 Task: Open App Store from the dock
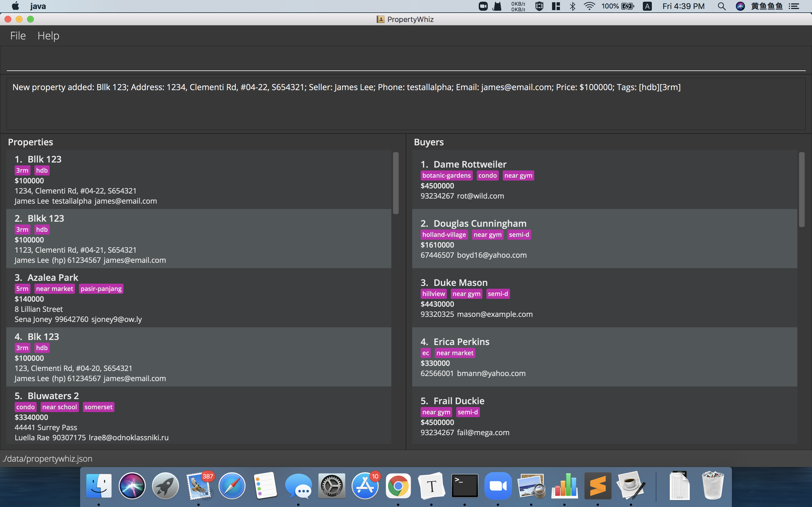[365, 486]
